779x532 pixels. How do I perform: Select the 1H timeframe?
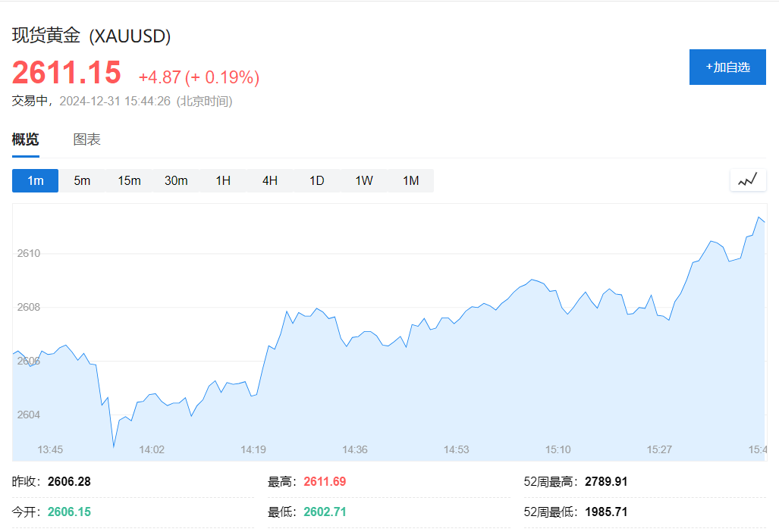pyautogui.click(x=222, y=180)
